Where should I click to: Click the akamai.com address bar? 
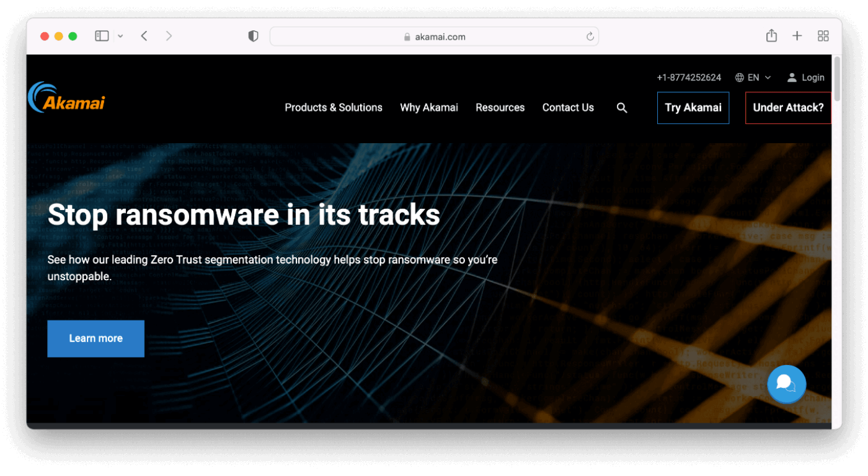click(x=434, y=37)
